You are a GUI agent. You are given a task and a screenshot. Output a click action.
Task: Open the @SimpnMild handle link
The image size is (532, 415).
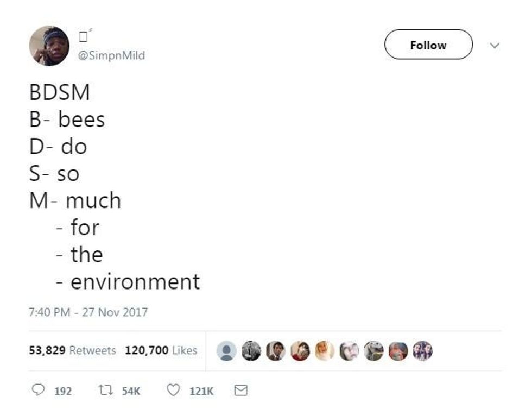click(112, 55)
